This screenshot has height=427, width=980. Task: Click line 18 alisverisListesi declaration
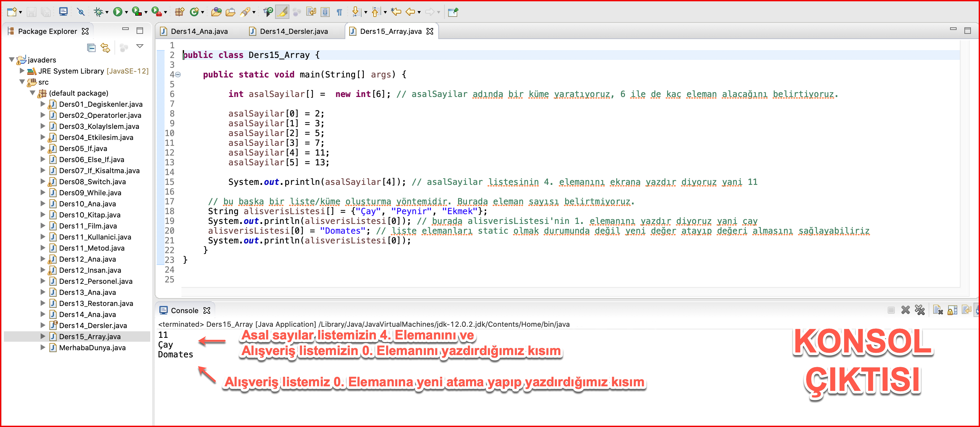click(x=347, y=212)
